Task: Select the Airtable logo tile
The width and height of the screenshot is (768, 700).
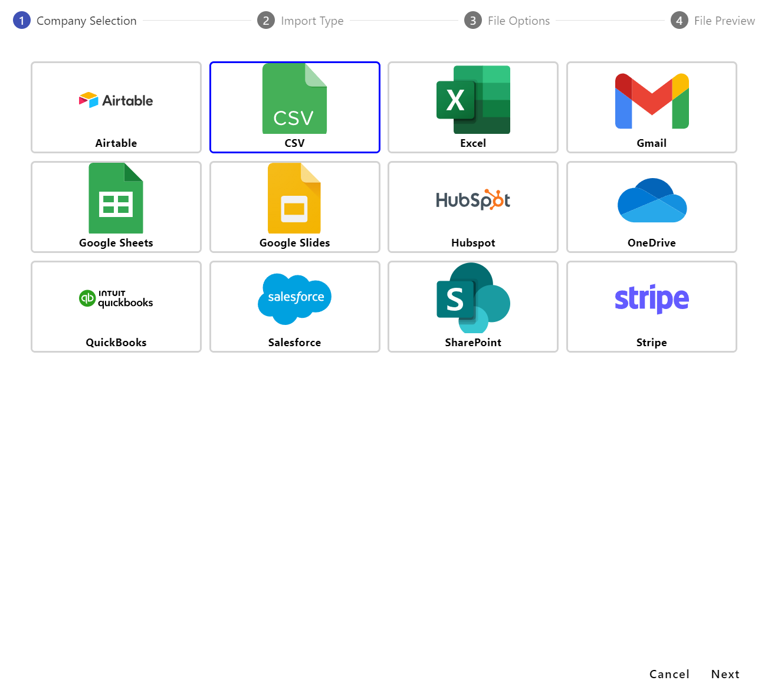Action: [x=116, y=101]
